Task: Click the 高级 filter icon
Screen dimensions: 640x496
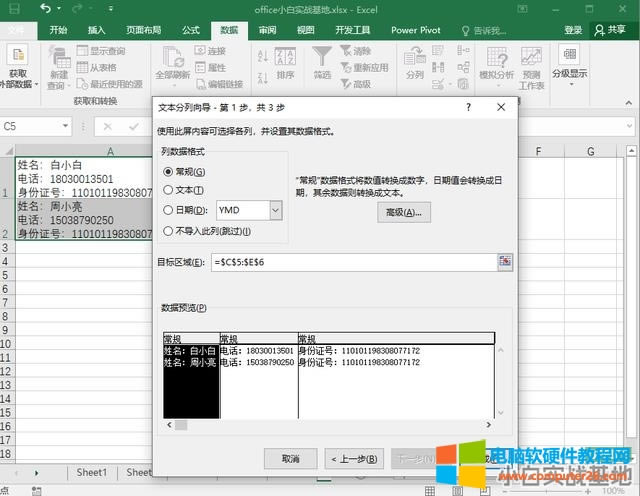Action: (x=346, y=84)
